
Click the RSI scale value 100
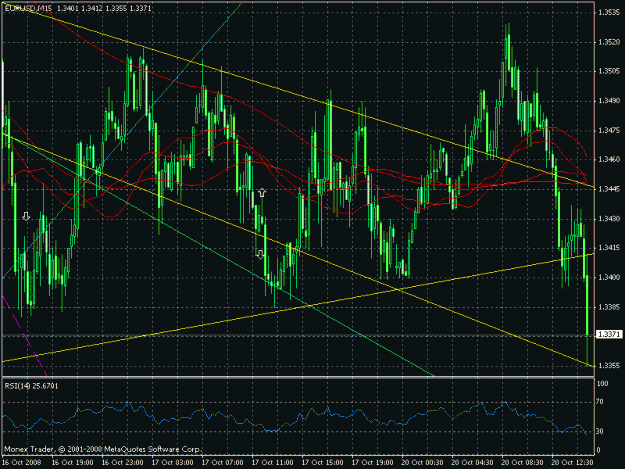point(603,383)
